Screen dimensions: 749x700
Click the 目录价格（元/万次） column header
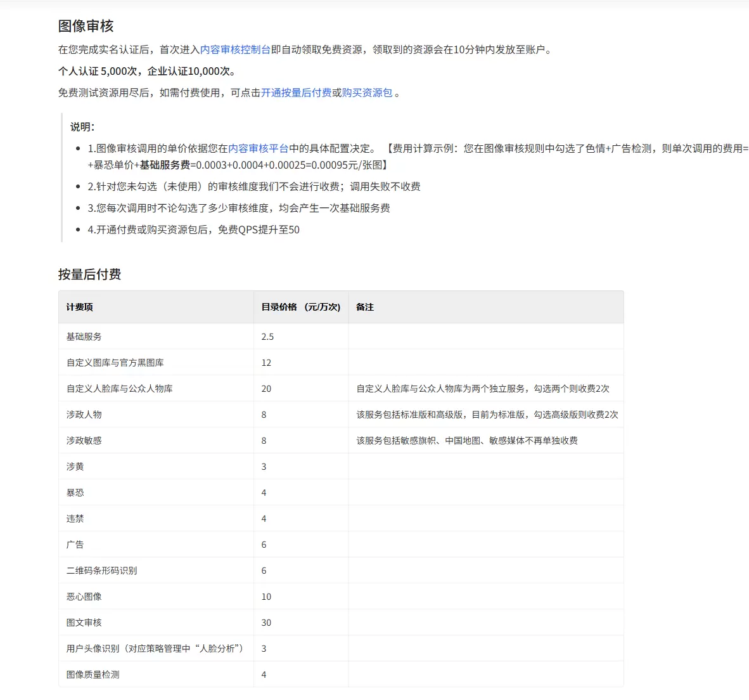[301, 307]
